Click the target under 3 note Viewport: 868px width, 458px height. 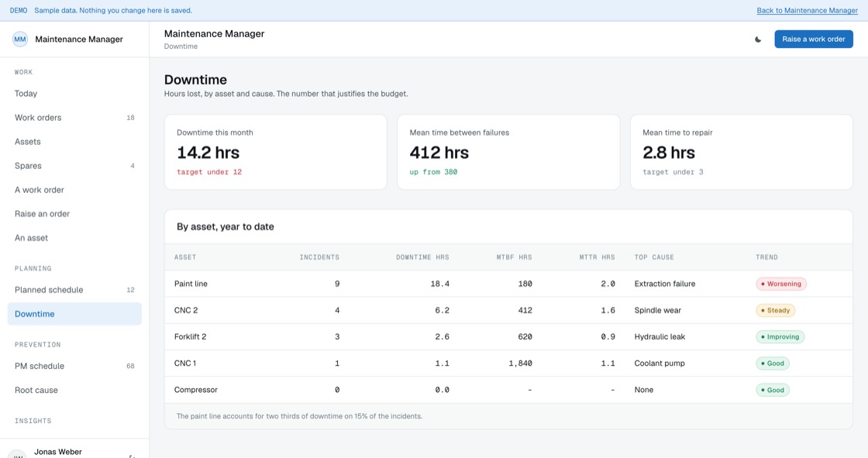tap(673, 172)
